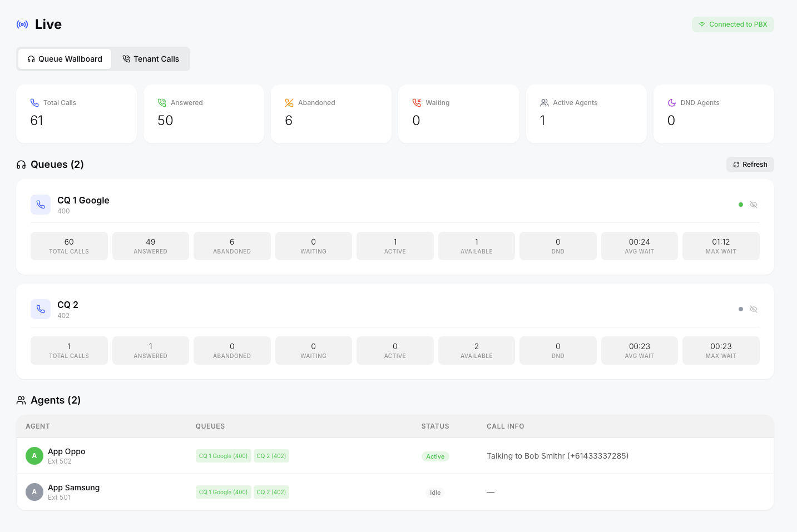This screenshot has height=532, width=797.
Task: Refresh the queues list
Action: 750,165
